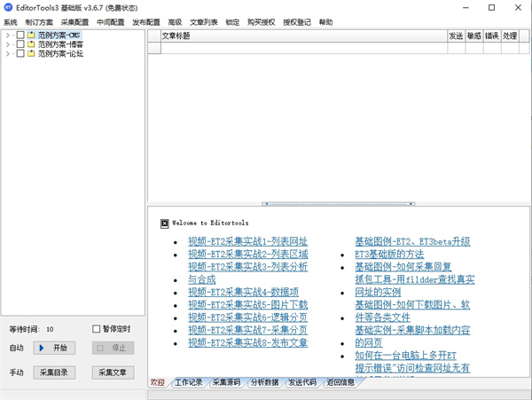Click the 开始 auto start button
This screenshot has height=400, width=532.
click(54, 348)
